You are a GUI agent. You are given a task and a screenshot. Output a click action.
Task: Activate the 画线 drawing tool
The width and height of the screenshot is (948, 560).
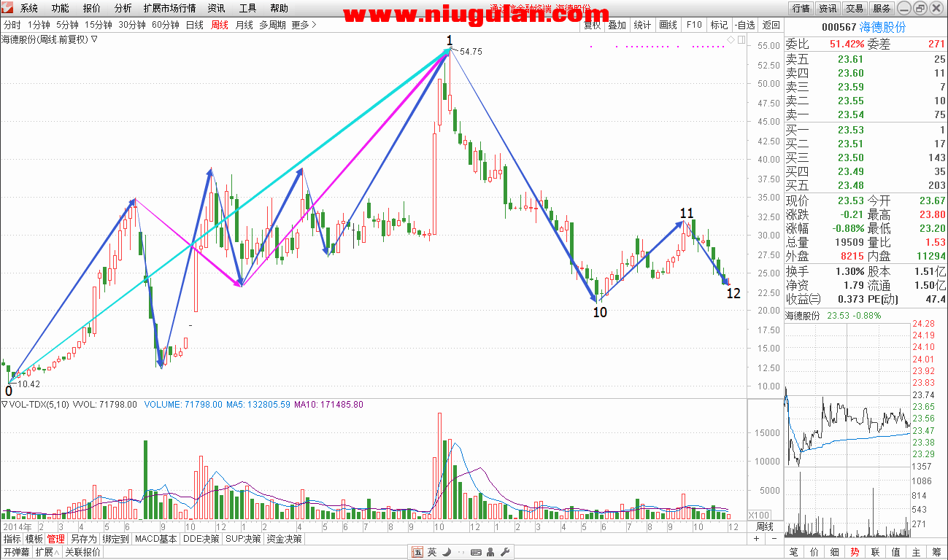668,25
